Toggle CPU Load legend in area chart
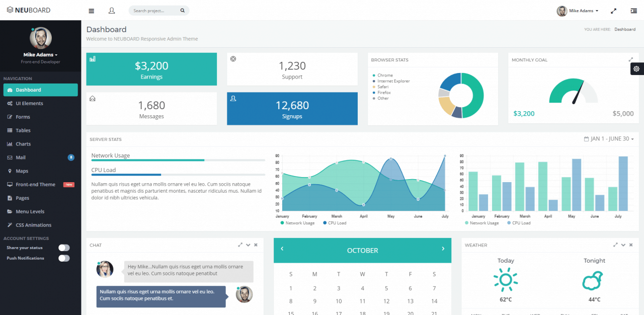This screenshot has width=644, height=315. (335, 223)
